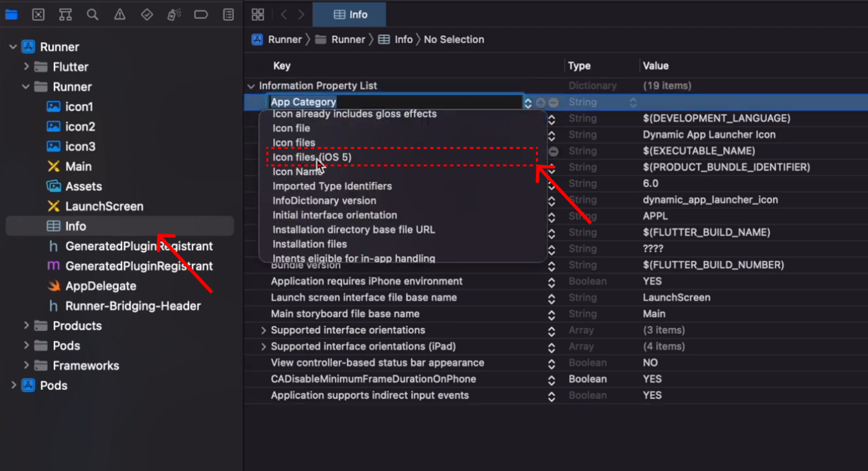
Task: Collapse the Runner project root
Action: click(13, 47)
